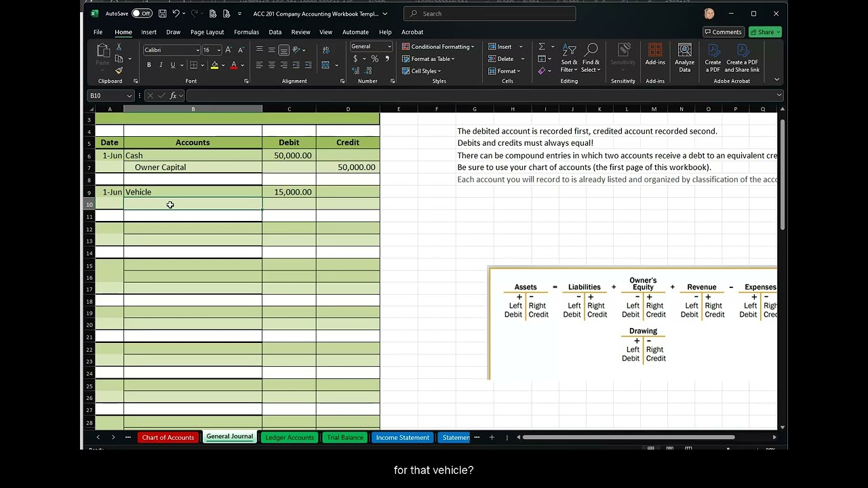
Task: Expand Conditional Formatting menu
Action: coord(438,47)
